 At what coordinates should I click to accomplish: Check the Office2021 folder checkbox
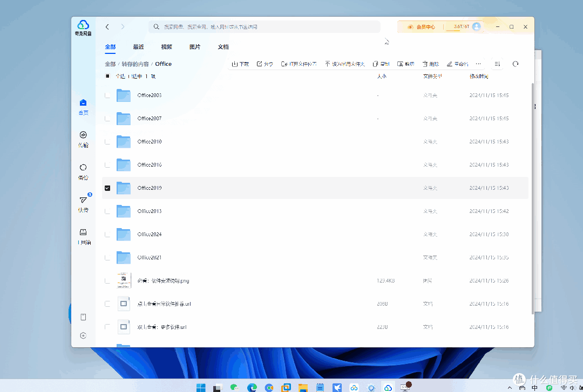[x=107, y=258]
